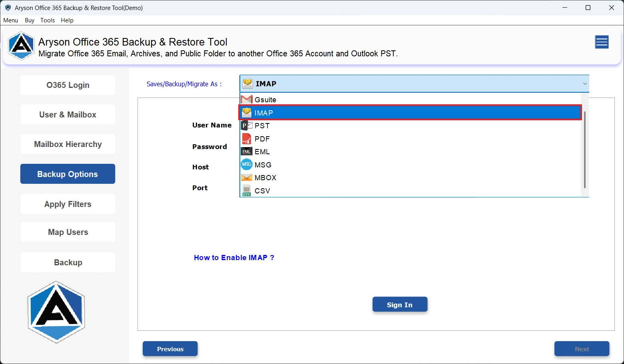Minimize the Aryson window
Screen dimensions: 624x364
(x=565, y=8)
